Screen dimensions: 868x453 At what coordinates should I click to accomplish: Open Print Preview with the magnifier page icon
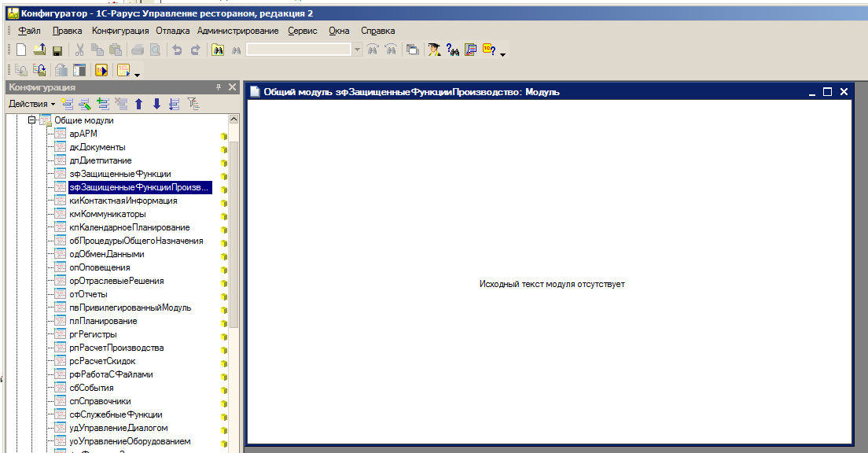156,50
